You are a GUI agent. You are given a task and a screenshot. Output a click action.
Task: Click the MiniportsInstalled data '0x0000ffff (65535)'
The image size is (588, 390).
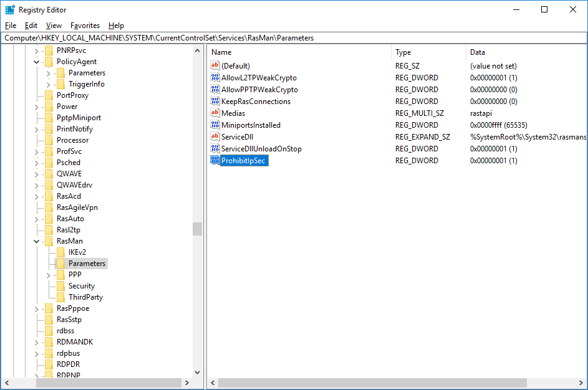(x=498, y=125)
